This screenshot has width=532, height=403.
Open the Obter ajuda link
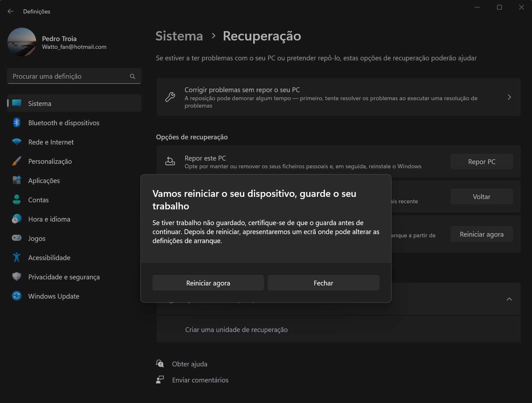(189, 364)
